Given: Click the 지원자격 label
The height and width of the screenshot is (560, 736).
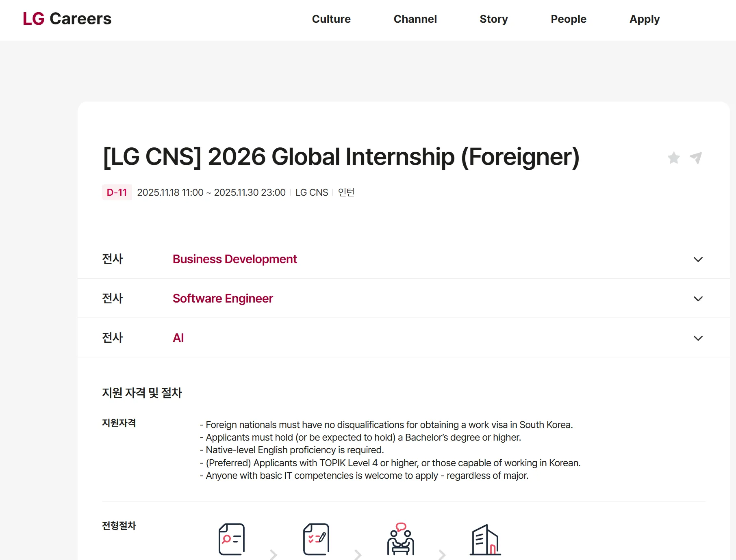Looking at the screenshot, I should (119, 423).
